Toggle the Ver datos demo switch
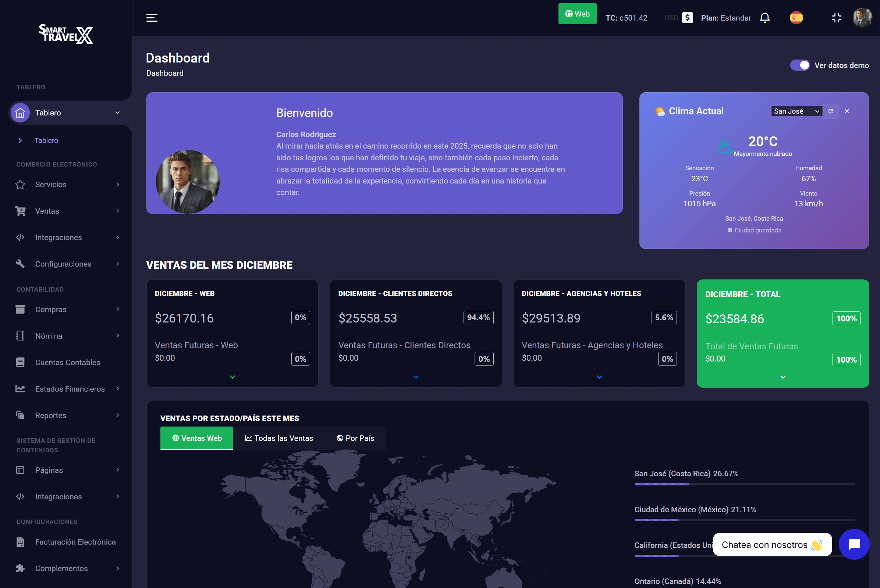This screenshot has width=880, height=588. pos(799,65)
